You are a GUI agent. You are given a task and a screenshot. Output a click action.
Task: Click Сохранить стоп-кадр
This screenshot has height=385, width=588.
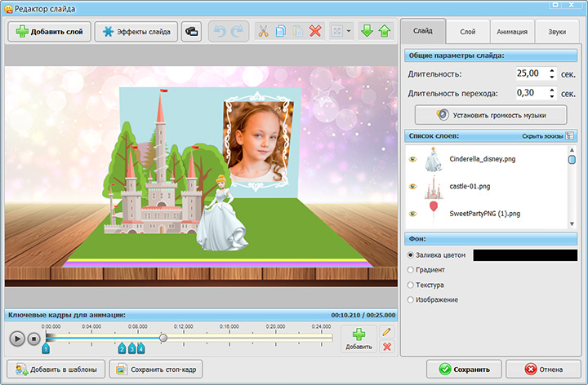point(156,370)
